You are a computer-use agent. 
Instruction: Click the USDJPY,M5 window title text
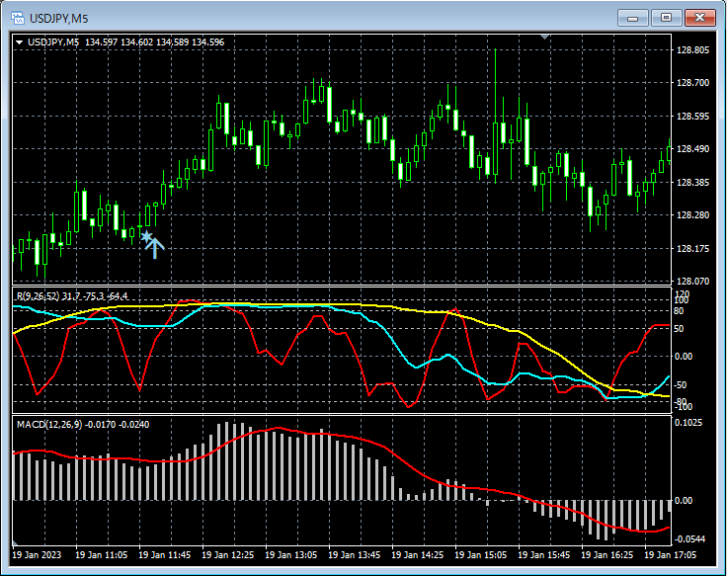click(57, 18)
